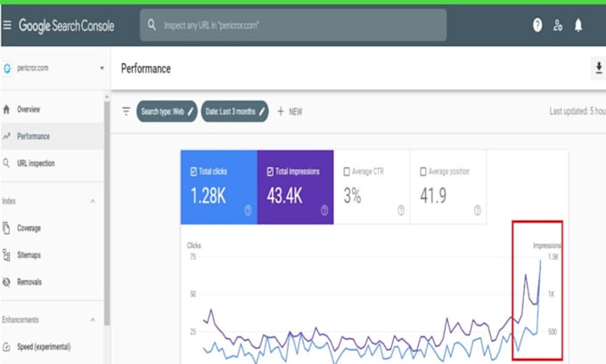Image resolution: width=606 pixels, height=364 pixels.
Task: Open Coverage report
Action: click(53, 228)
